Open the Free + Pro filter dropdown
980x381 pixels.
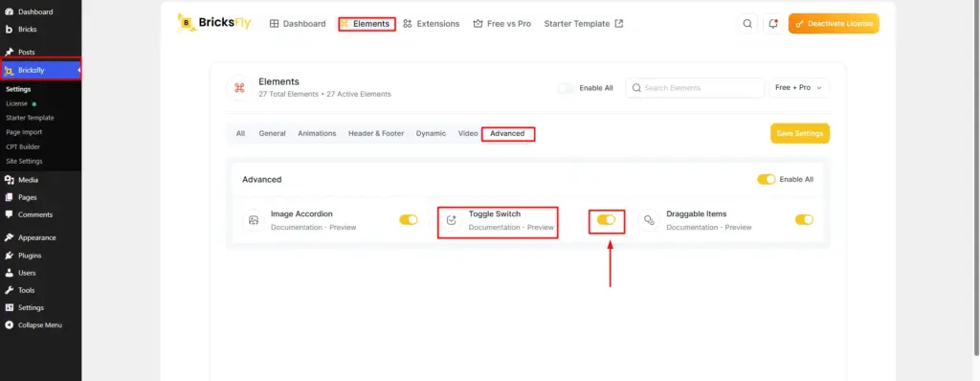click(799, 87)
